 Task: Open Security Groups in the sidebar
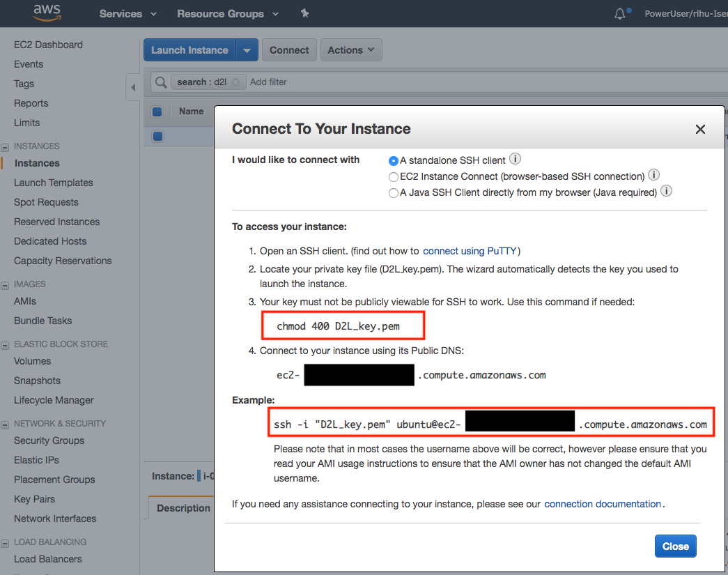(x=49, y=440)
